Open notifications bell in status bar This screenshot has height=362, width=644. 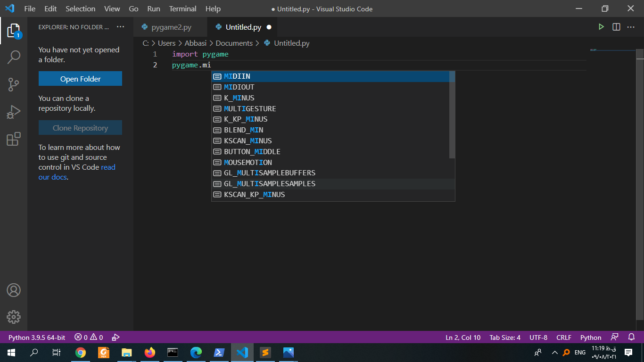(x=632, y=337)
